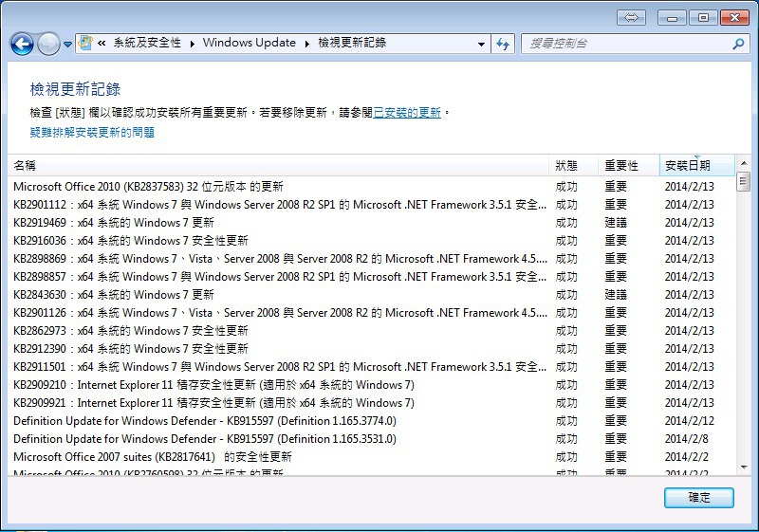Screen dimensions: 759x532
Task: Click 建議 importance in KB2843630 row
Action: (616, 295)
